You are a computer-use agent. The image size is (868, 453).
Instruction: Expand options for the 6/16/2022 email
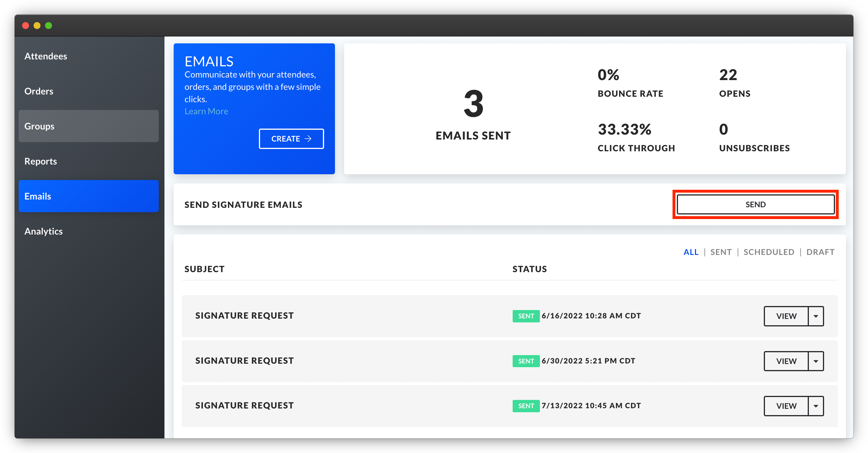(816, 316)
